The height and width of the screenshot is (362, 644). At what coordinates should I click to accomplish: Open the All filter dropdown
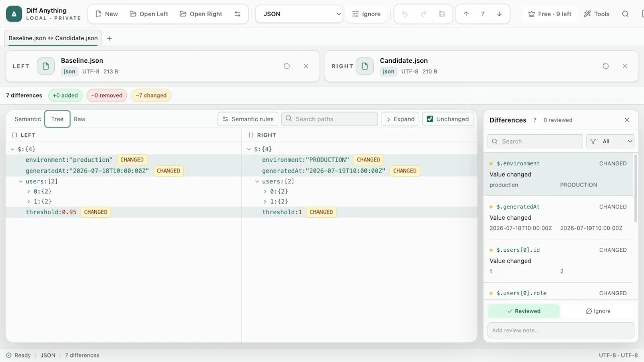610,142
